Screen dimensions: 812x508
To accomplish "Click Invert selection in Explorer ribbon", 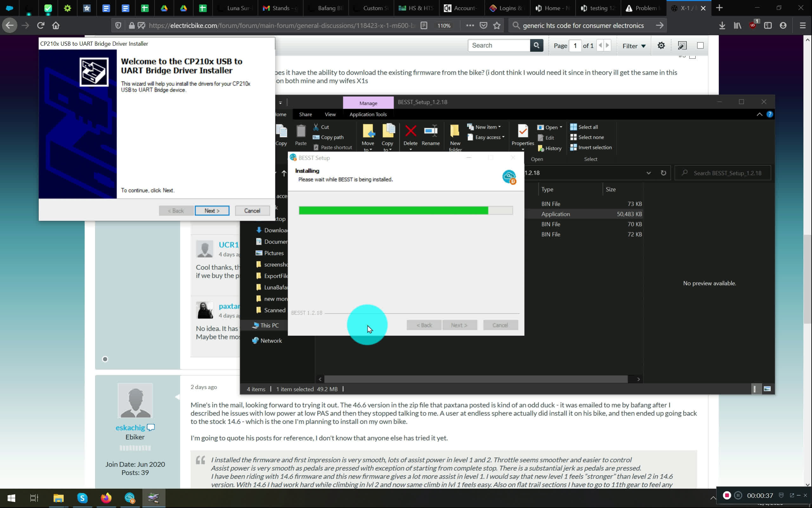I will pyautogui.click(x=591, y=147).
